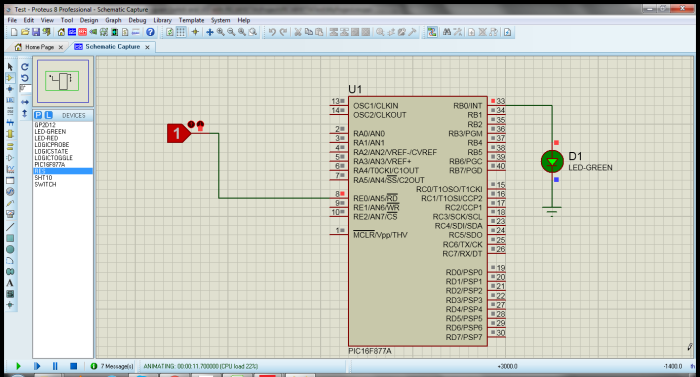
Task: Open the Debug menu
Action: 137,20
